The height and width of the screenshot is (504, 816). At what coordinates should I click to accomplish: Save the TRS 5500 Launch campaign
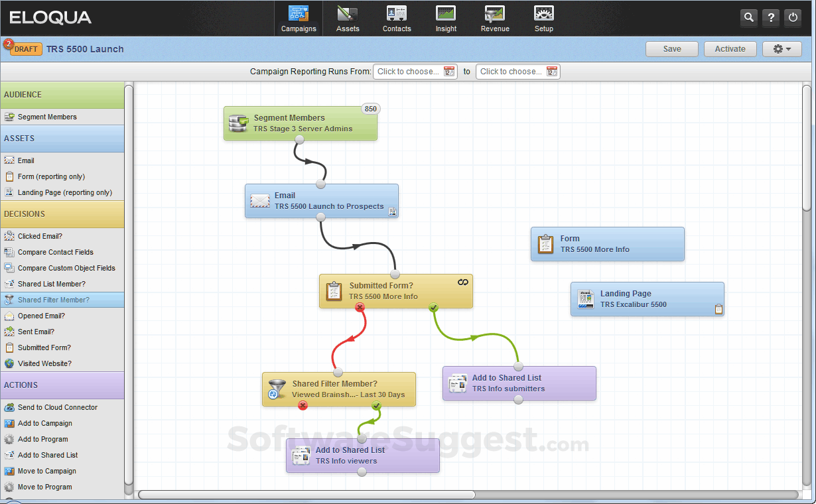671,48
